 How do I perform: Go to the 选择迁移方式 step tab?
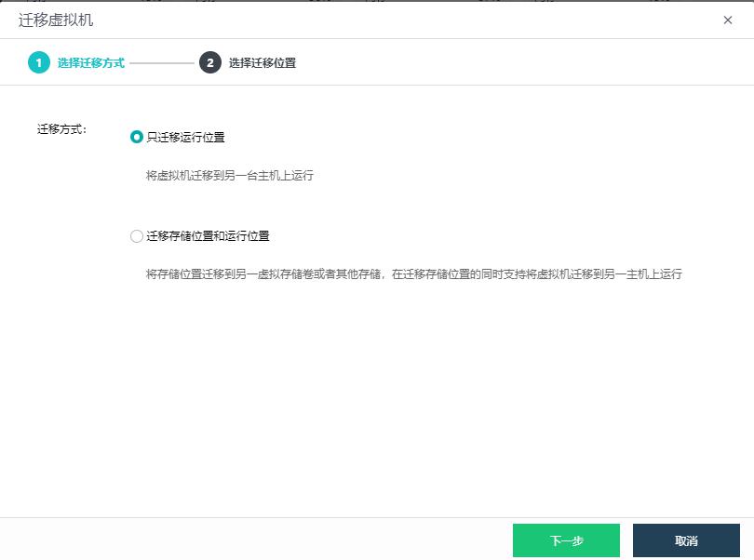coord(90,63)
